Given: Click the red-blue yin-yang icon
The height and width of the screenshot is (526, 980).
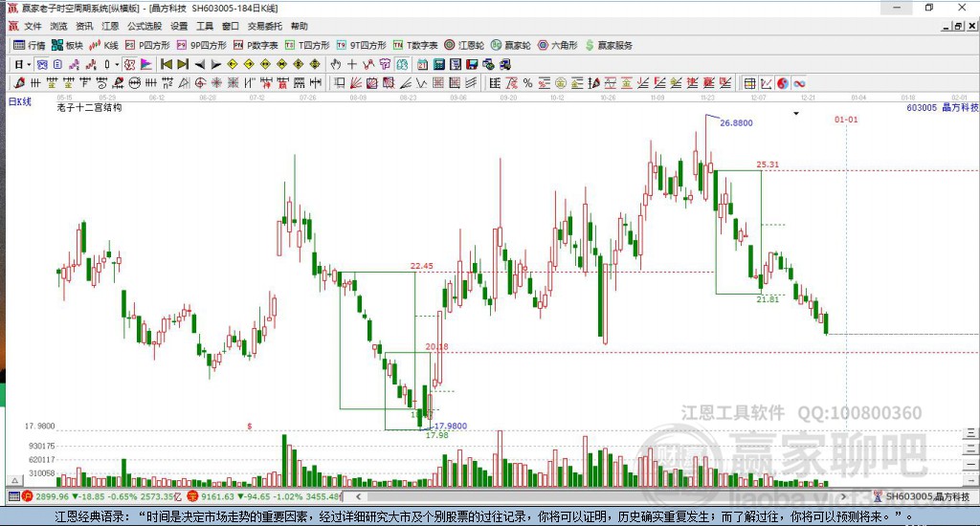Looking at the screenshot, I should point(783,83).
